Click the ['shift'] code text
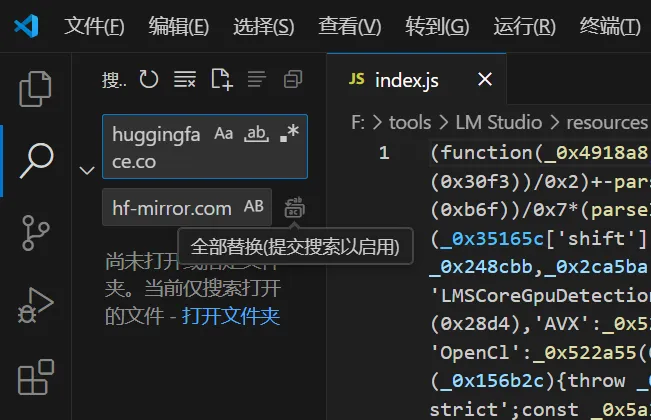 (x=596, y=239)
